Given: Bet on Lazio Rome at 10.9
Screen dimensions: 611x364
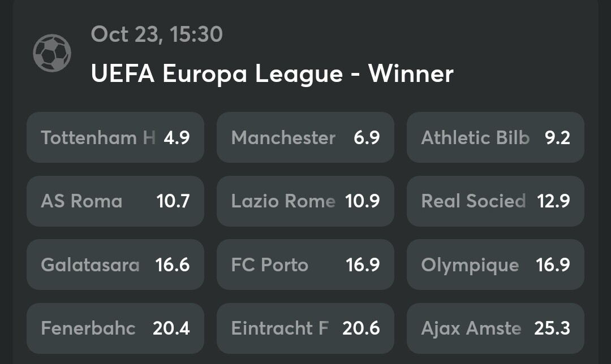Looking at the screenshot, I should pos(305,201).
